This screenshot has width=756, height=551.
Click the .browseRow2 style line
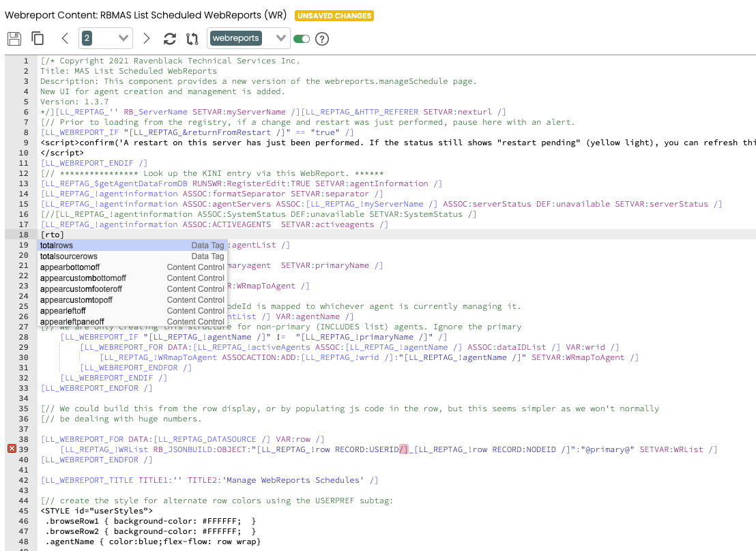coord(150,531)
